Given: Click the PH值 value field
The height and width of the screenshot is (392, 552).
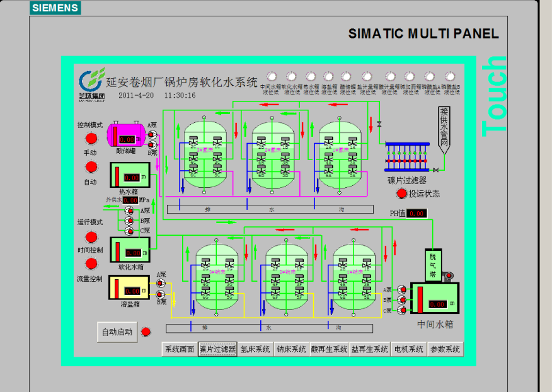Looking at the screenshot, I should point(417,214).
